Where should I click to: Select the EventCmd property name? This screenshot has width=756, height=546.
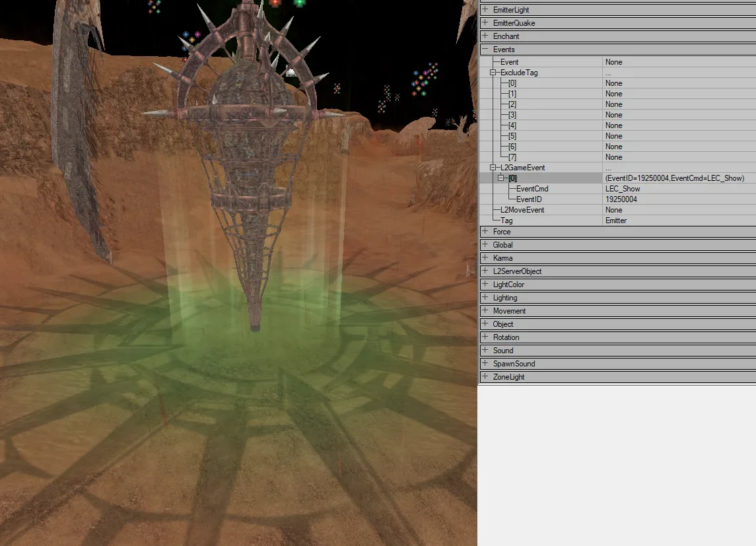[532, 189]
